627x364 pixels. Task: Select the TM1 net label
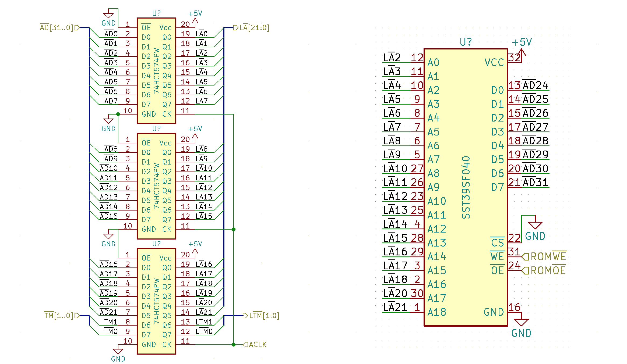pyautogui.click(x=111, y=322)
